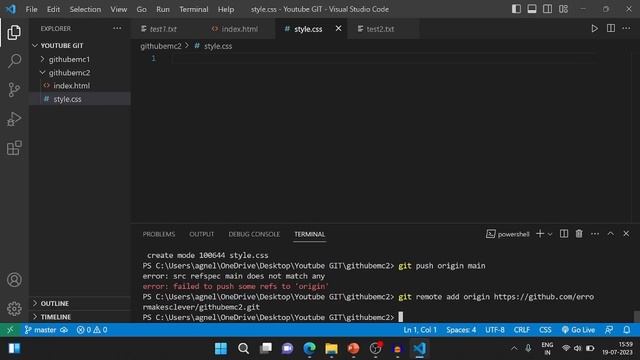Add a new terminal with plus icon
This screenshot has height=360, width=640.
(x=540, y=234)
